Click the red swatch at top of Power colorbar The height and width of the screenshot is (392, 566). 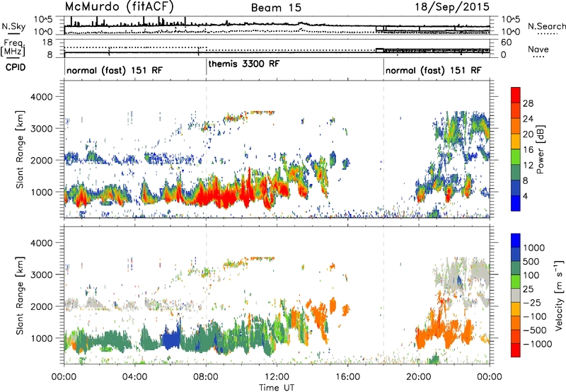[x=516, y=95]
